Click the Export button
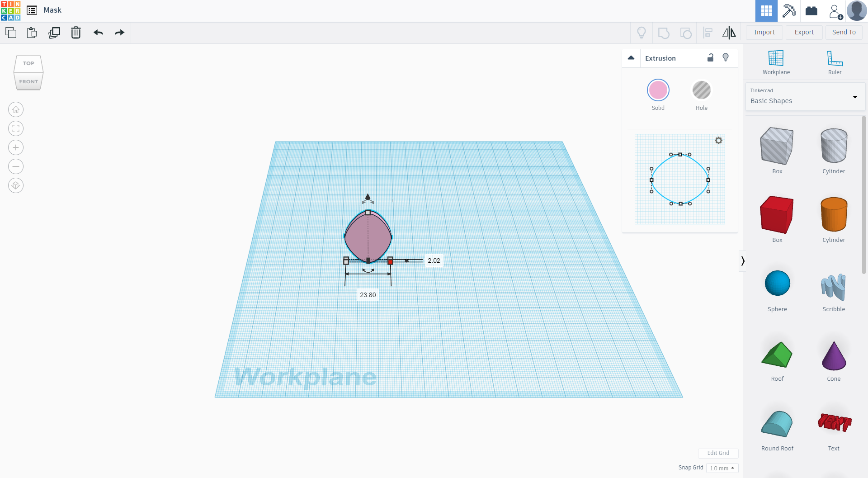The height and width of the screenshot is (478, 868). tap(804, 32)
